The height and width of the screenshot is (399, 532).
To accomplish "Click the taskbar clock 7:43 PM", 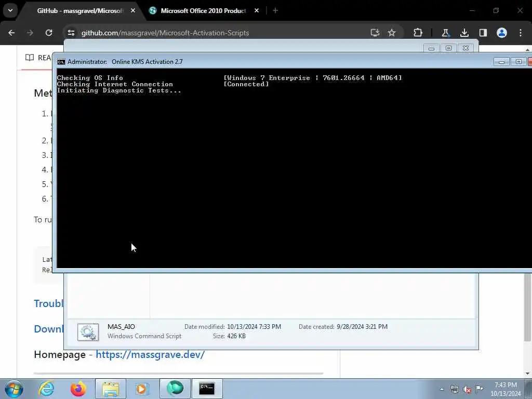I will coord(506,385).
